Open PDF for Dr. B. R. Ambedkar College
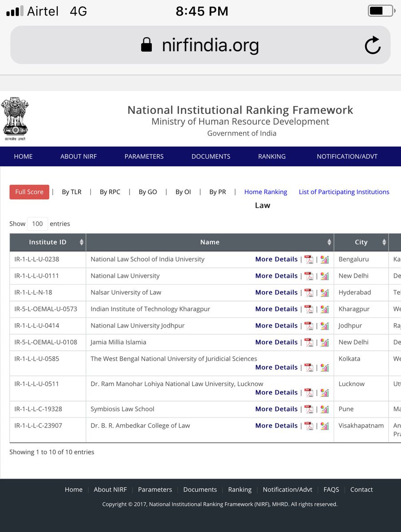401x532 pixels. [309, 426]
